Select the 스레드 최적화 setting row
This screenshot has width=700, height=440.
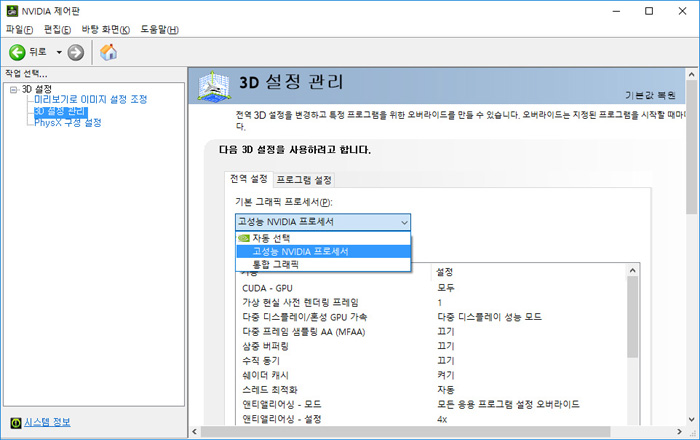point(432,390)
